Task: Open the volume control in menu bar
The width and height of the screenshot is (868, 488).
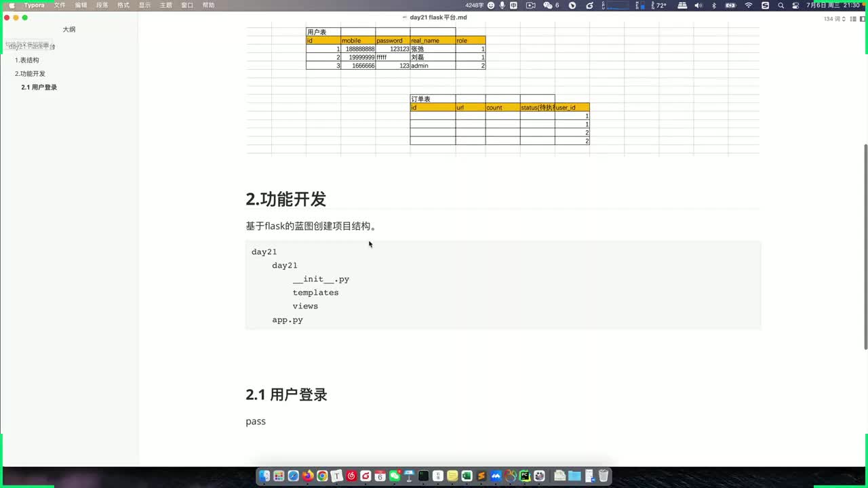Action: click(x=698, y=5)
